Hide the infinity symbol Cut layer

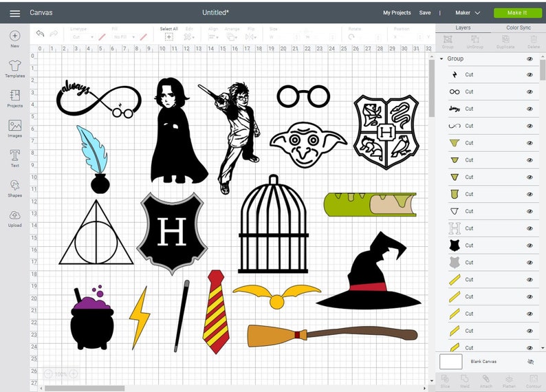pos(529,126)
